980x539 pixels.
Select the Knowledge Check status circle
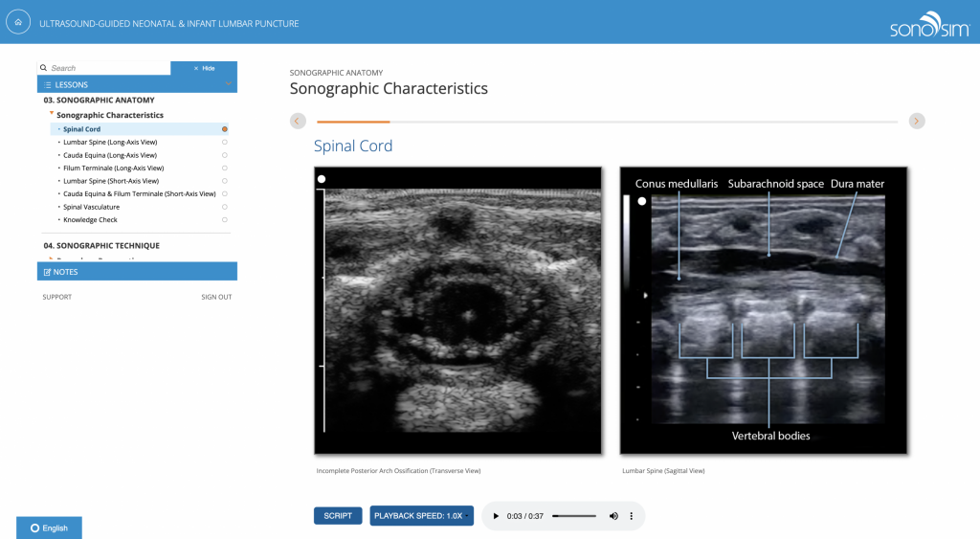point(224,220)
